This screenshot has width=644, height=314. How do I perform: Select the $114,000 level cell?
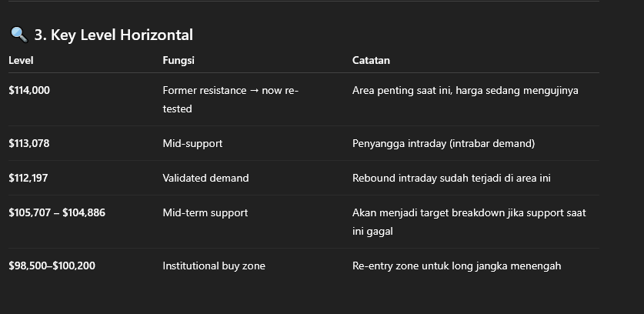29,90
